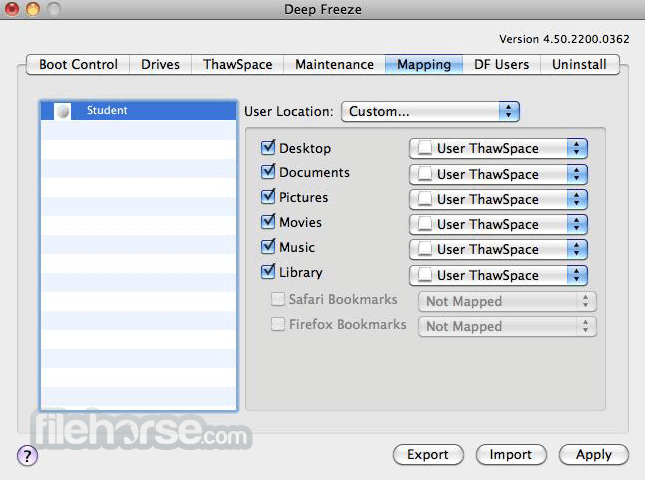Click the Student user avatar icon
Screen dimensions: 645x480
coord(63,111)
